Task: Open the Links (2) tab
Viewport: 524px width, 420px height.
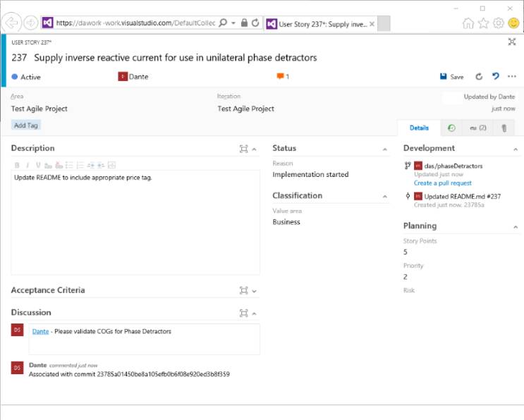Action: (x=478, y=128)
